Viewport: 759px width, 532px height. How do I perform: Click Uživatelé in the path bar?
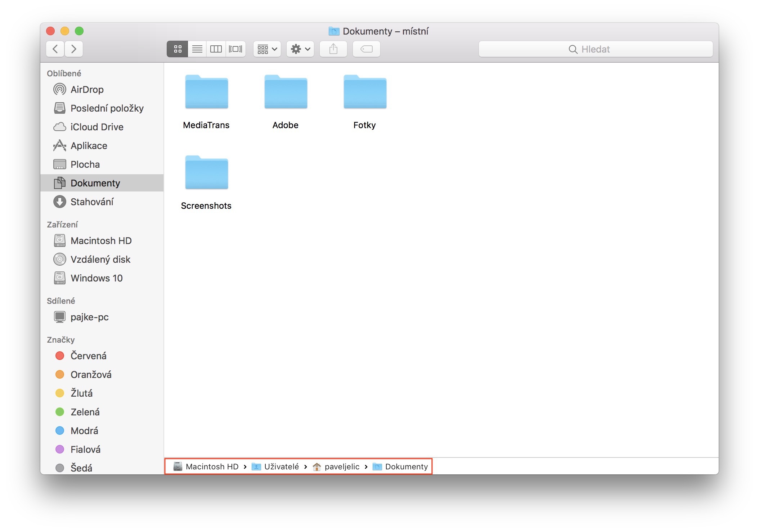pos(281,467)
